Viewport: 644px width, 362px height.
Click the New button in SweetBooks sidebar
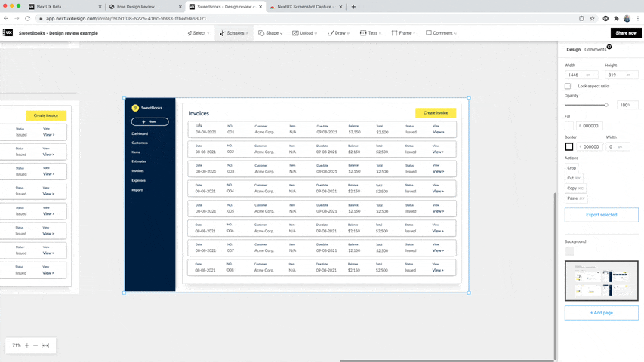(x=150, y=121)
